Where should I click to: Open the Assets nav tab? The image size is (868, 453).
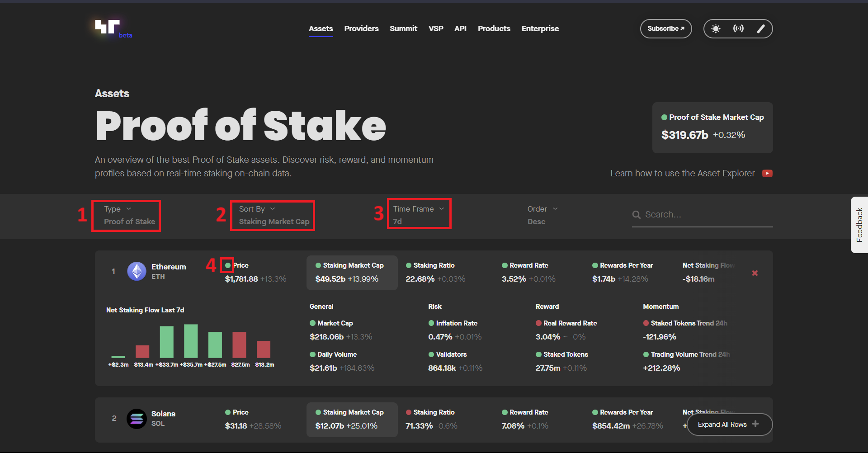click(321, 28)
